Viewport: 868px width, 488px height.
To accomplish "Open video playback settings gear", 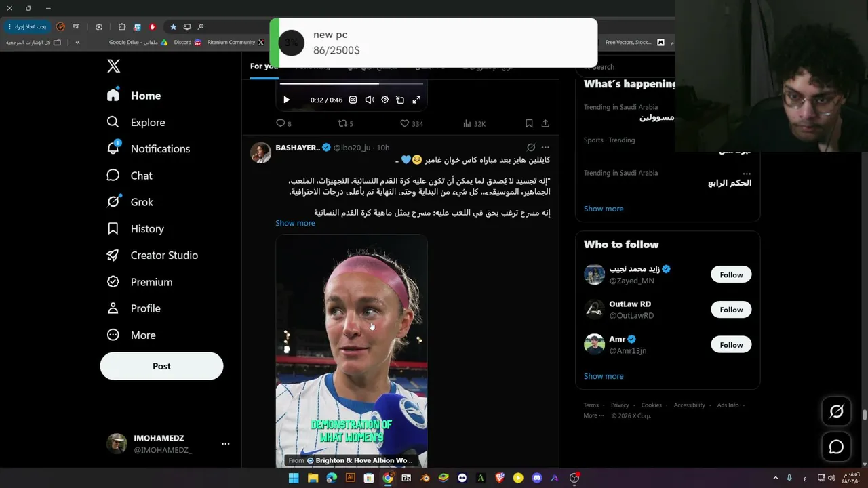I will click(385, 100).
